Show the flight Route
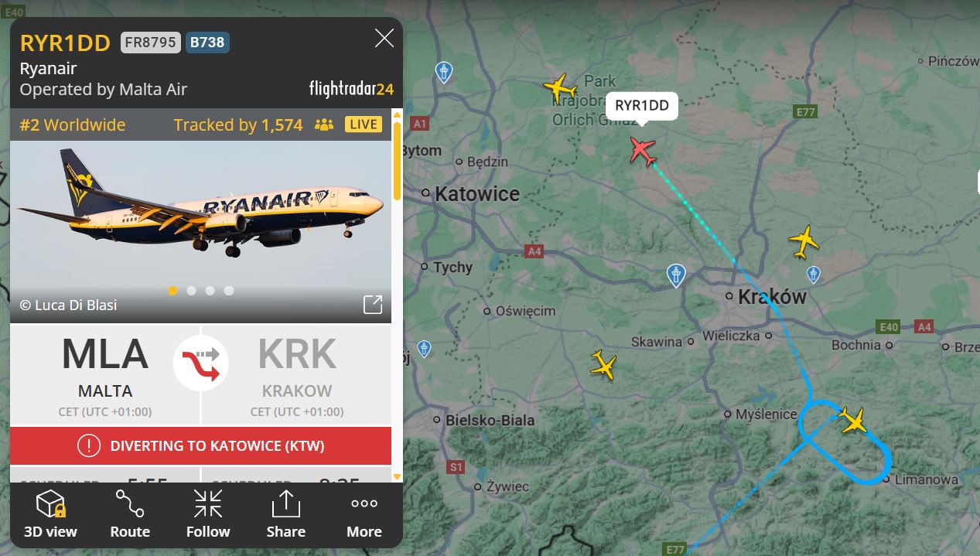 tap(130, 514)
